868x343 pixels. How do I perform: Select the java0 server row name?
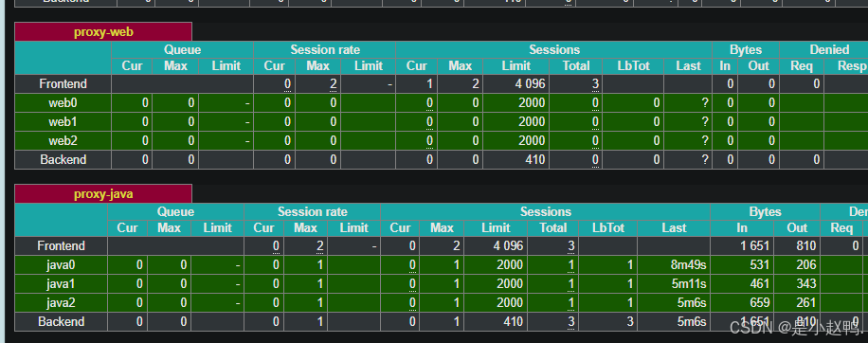tap(61, 265)
